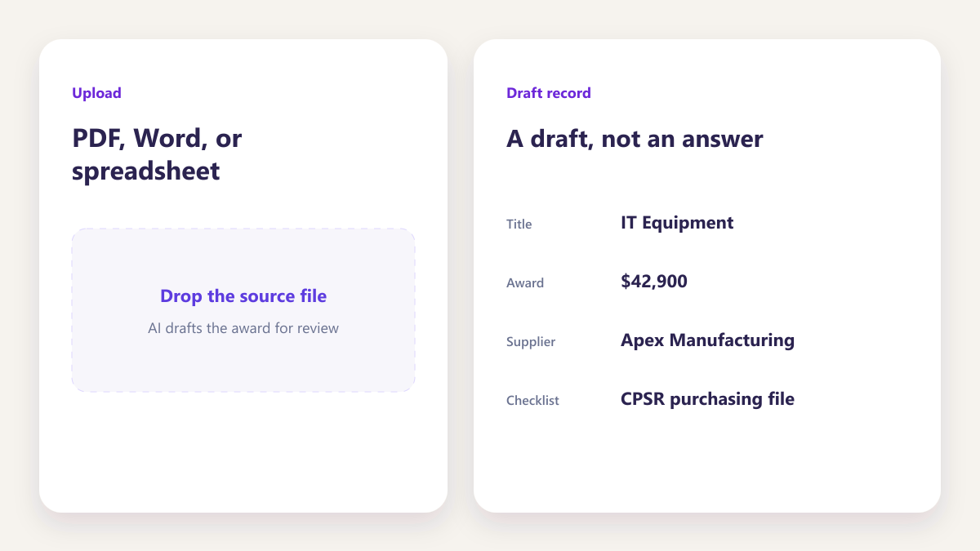The height and width of the screenshot is (551, 980).
Task: Click the 'PDF, Word, or spreadsheet' heading
Action: point(158,154)
